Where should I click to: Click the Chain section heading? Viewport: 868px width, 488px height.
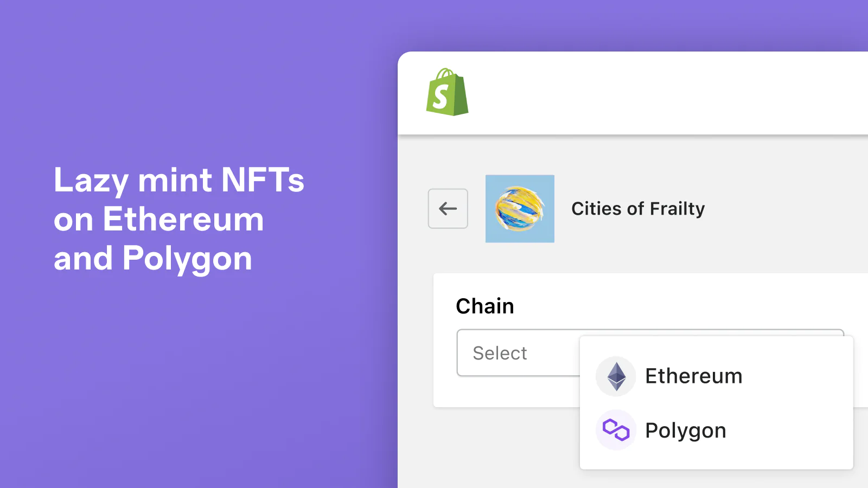[x=485, y=306]
